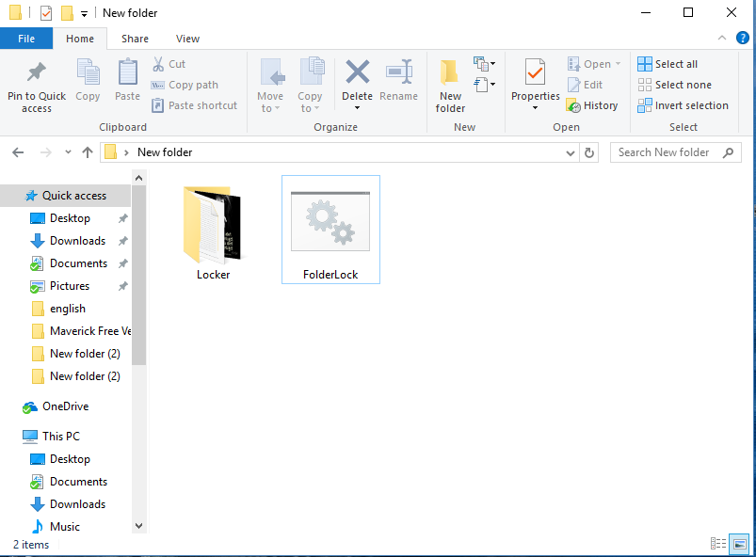
Task: Select the Copy icon in the Clipboard group
Action: click(x=88, y=83)
